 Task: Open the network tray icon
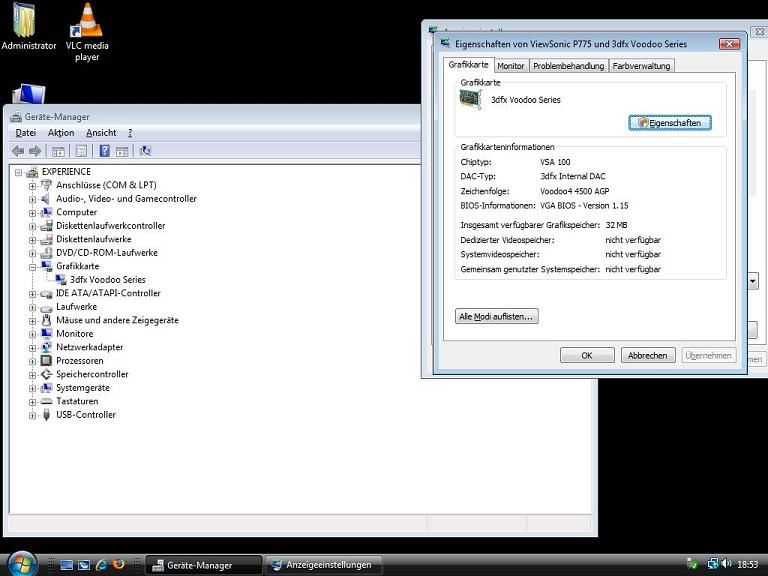[713, 564]
